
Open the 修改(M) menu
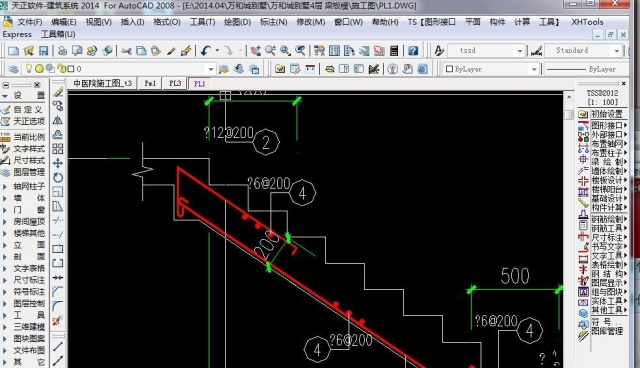(x=311, y=22)
